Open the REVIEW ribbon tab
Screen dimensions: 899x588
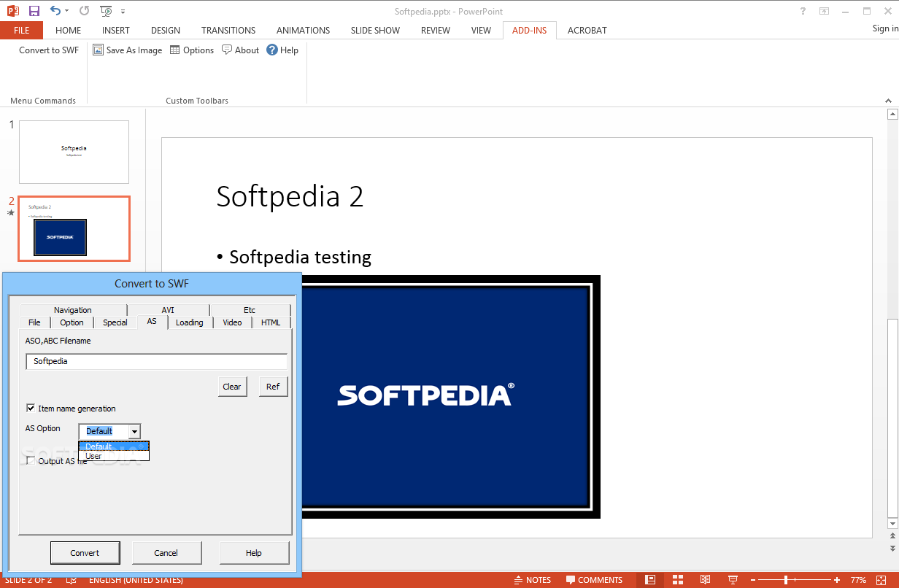(436, 30)
